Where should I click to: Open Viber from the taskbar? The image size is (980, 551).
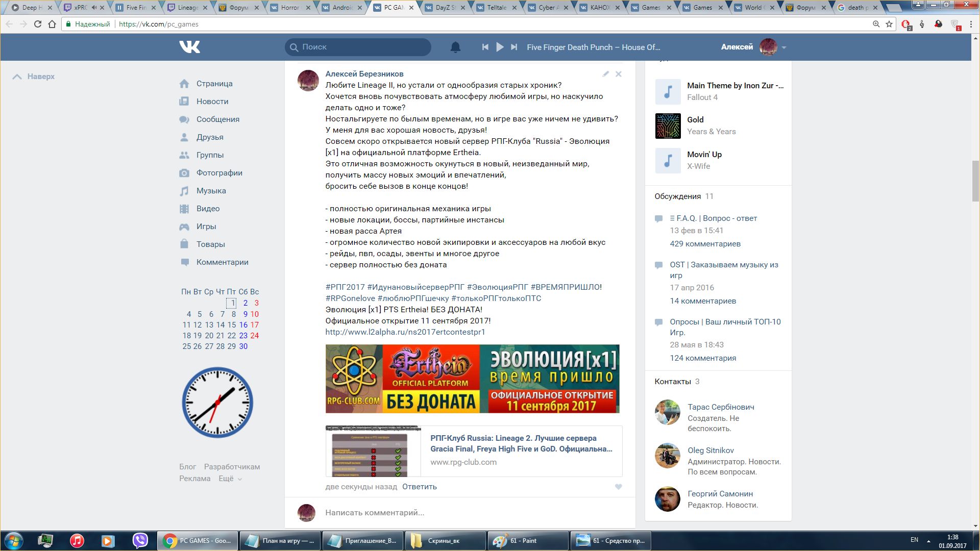tap(140, 541)
